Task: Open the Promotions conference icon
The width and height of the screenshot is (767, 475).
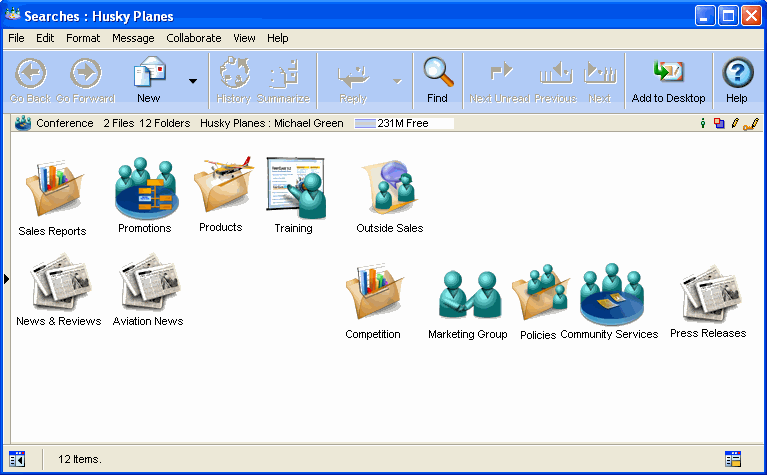Action: pos(145,189)
